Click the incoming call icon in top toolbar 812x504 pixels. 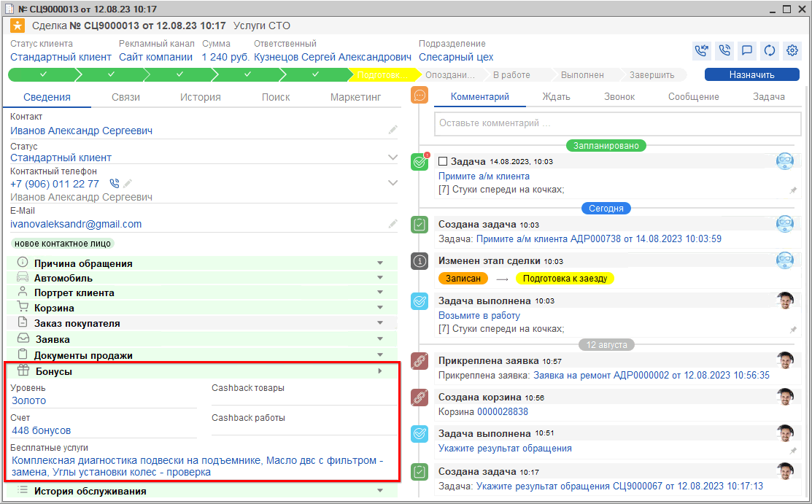pos(701,51)
